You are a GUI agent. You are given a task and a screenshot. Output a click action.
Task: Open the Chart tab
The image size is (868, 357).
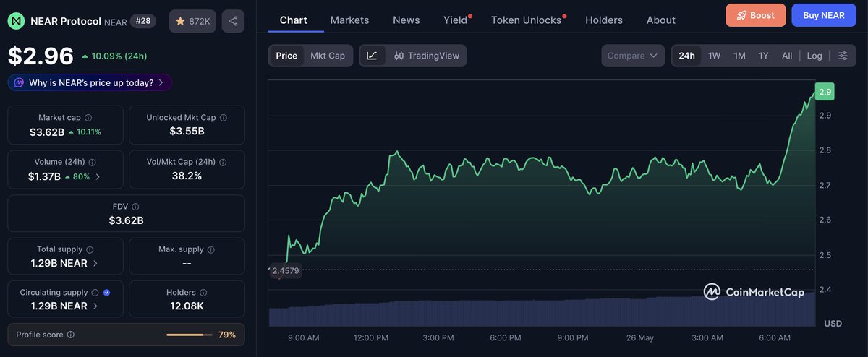(x=293, y=20)
